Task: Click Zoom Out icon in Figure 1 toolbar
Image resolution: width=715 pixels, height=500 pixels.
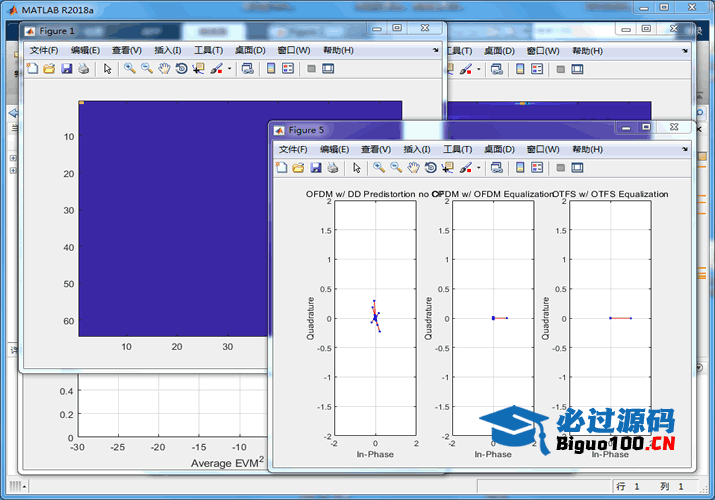Action: pos(147,69)
